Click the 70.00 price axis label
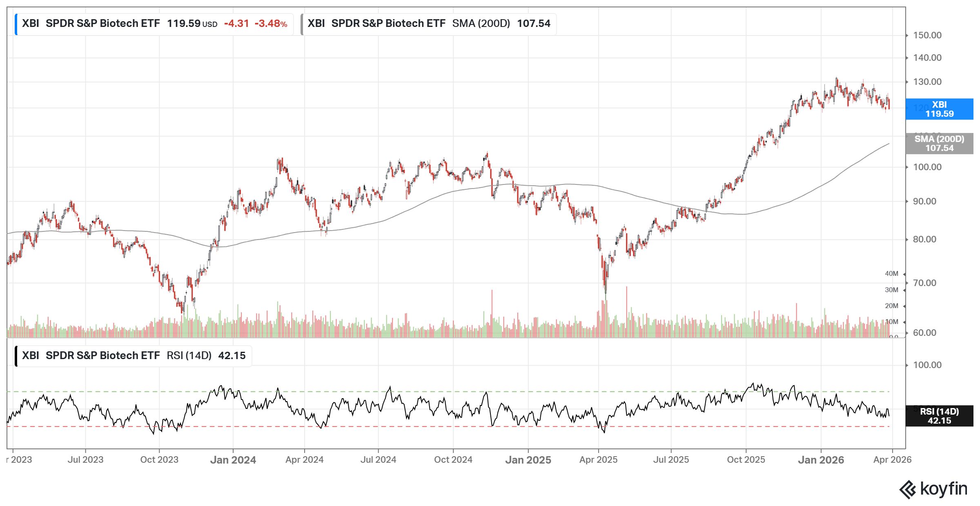This screenshot has width=980, height=506. pos(924,283)
